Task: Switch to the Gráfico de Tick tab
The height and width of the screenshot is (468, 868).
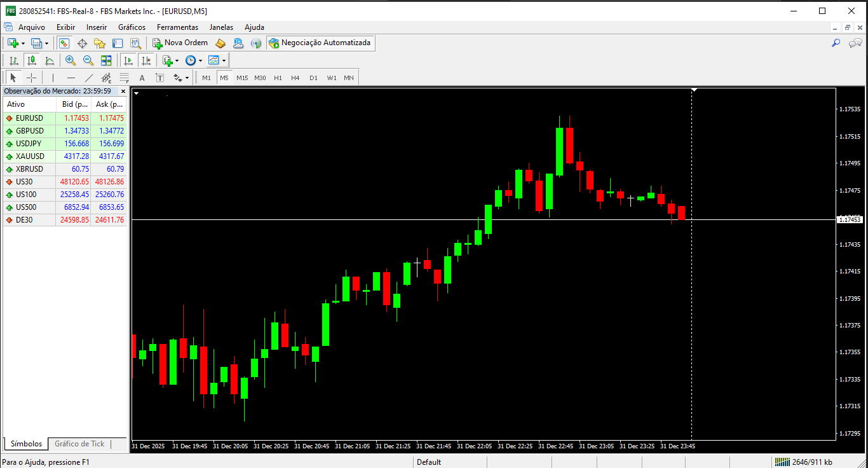Action: pos(79,444)
